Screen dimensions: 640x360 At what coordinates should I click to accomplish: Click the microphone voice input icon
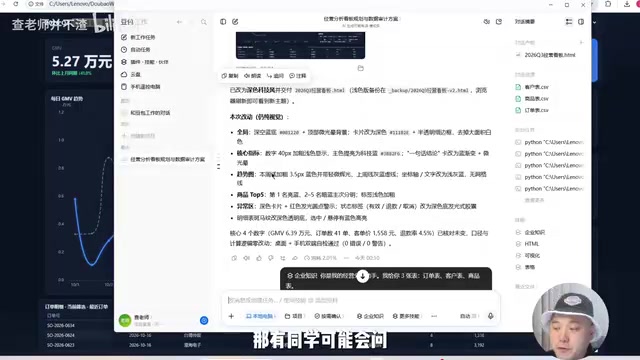491,316
